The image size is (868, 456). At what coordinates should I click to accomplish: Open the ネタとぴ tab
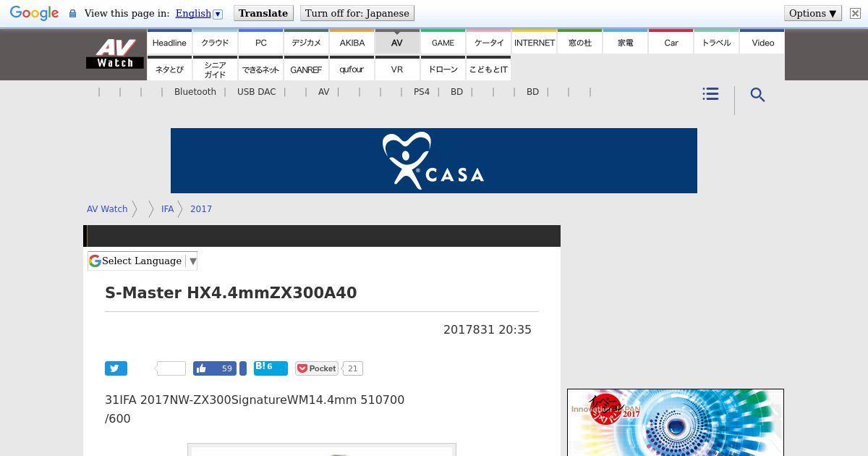(x=169, y=69)
